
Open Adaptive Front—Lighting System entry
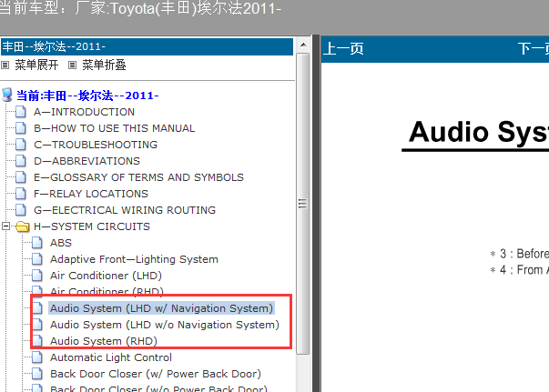pyautogui.click(x=134, y=259)
